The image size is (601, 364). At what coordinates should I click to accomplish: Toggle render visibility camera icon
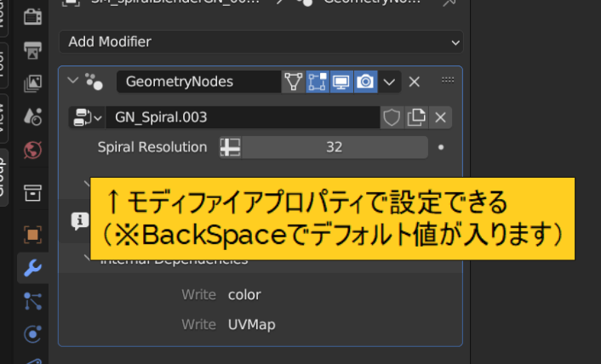point(365,82)
